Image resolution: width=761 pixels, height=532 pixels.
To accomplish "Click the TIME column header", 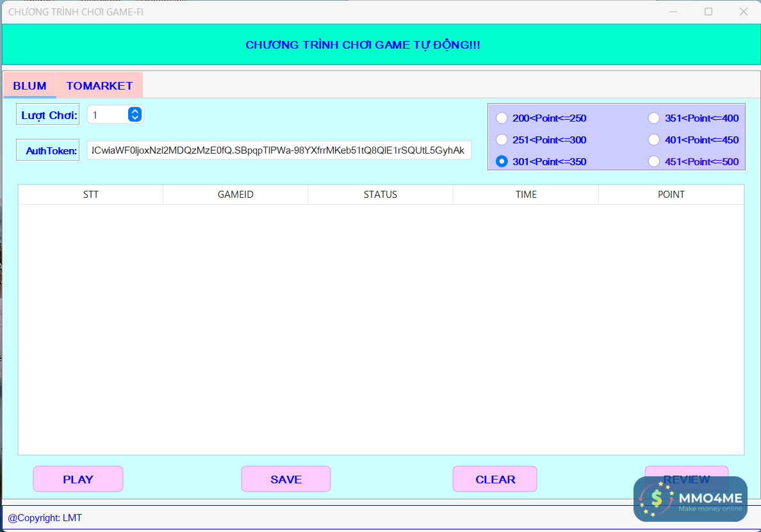I will (526, 195).
